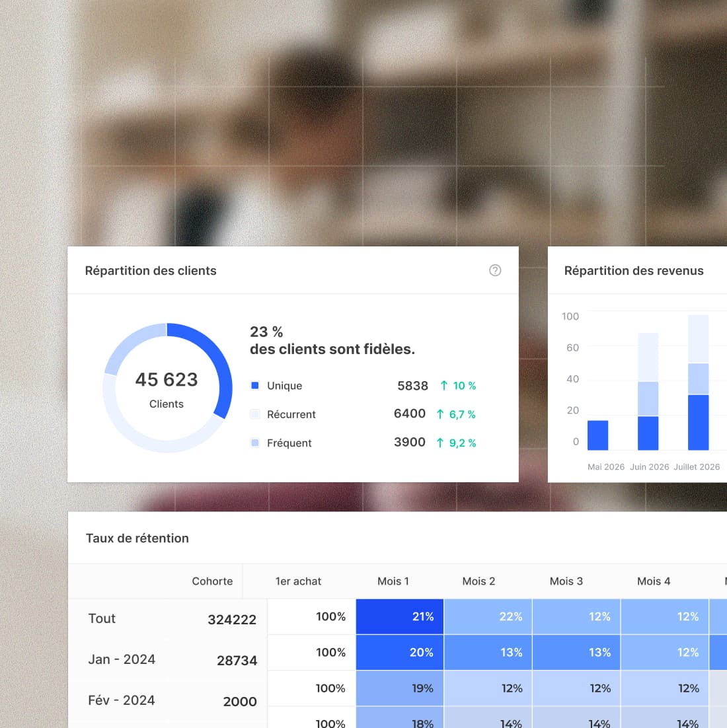Screen dimensions: 727x728
Task: Click green up arrow beside 6,7 %
Action: pos(440,414)
